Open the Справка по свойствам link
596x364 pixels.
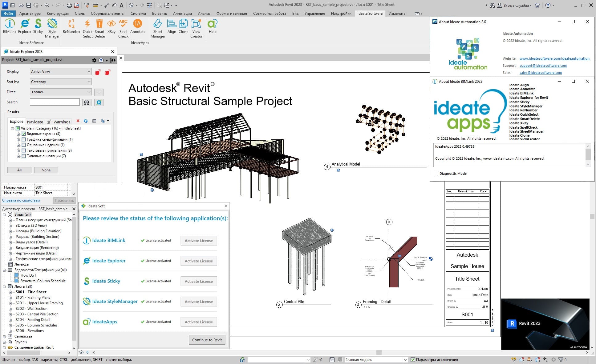[x=21, y=200]
